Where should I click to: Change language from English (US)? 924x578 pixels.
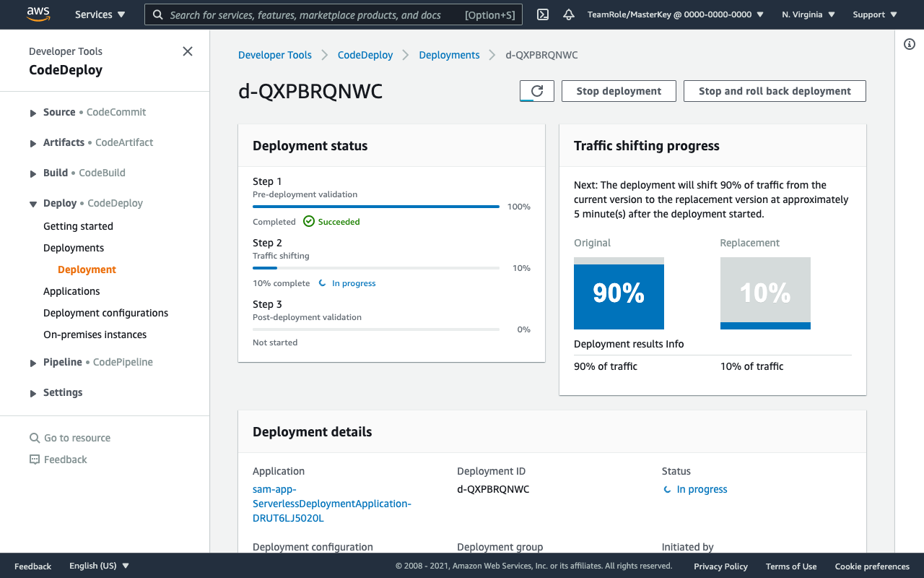tap(100, 566)
